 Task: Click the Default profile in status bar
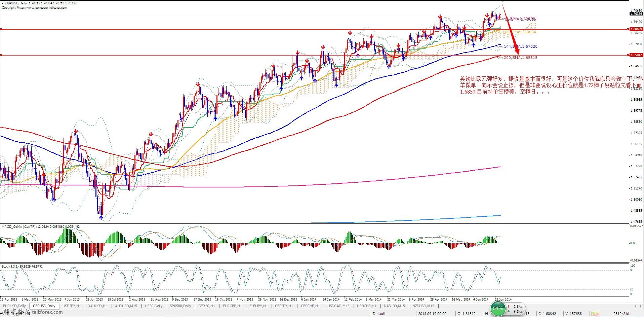tap(379, 314)
